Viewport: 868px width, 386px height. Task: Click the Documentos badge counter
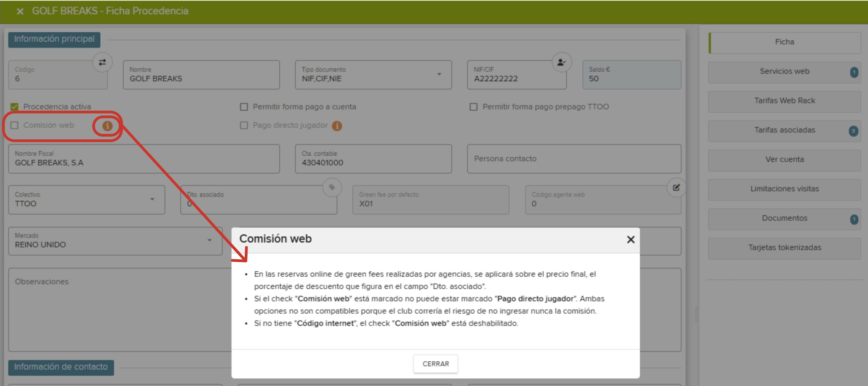tap(854, 219)
